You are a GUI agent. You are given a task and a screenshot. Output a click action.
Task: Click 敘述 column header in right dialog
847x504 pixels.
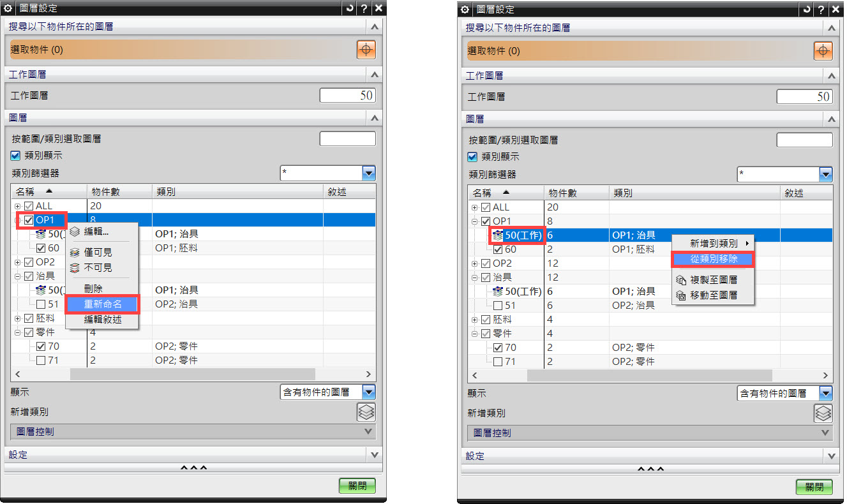pos(806,193)
